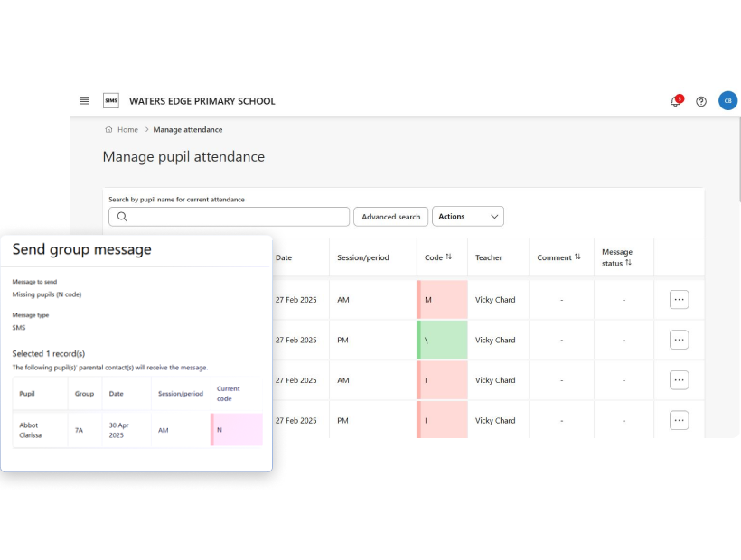Sort by the Message status column
This screenshot has height=560, width=741.
(628, 263)
